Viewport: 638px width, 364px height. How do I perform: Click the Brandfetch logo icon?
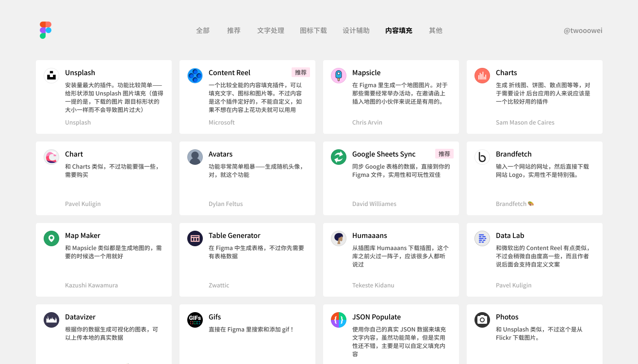482,157
